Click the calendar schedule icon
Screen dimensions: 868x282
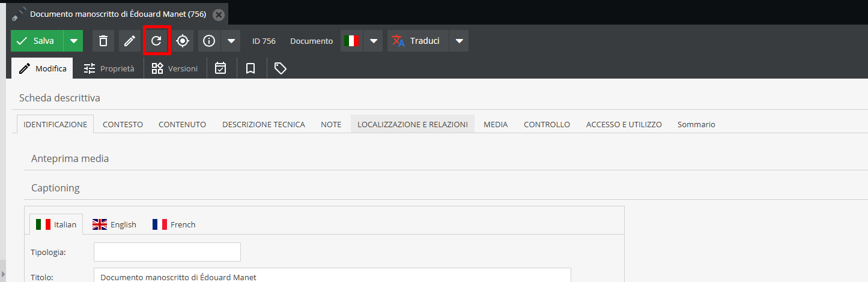[x=220, y=68]
